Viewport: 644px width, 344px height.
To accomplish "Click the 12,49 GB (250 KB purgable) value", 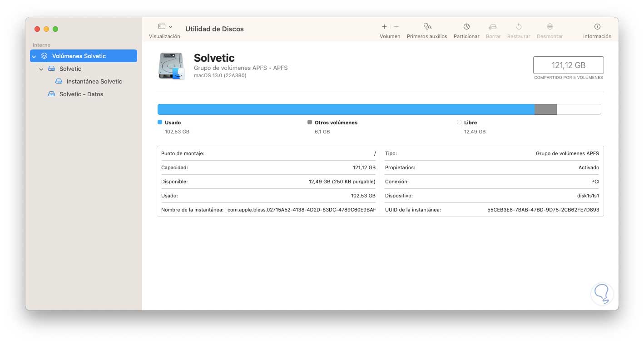I will tap(342, 182).
